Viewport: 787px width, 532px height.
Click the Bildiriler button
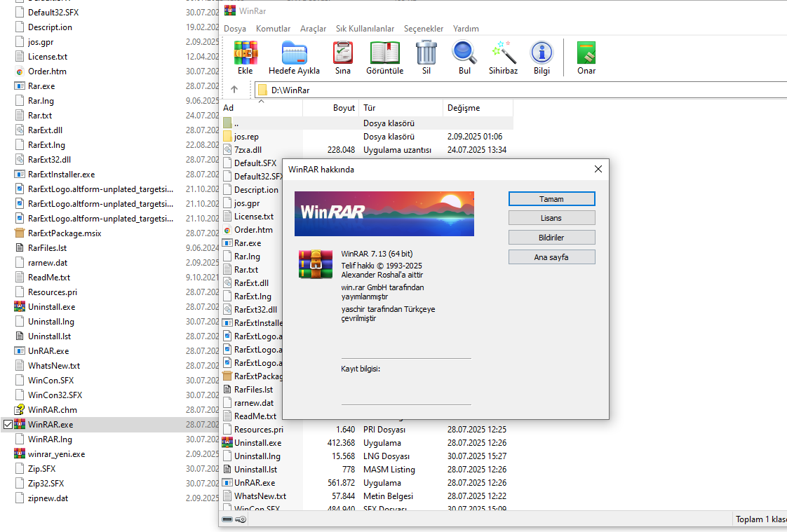(551, 238)
